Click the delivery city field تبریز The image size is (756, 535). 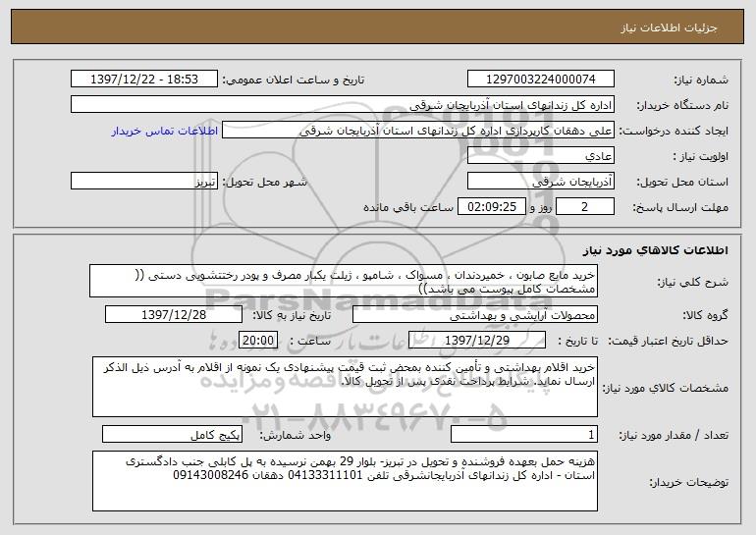point(144,182)
